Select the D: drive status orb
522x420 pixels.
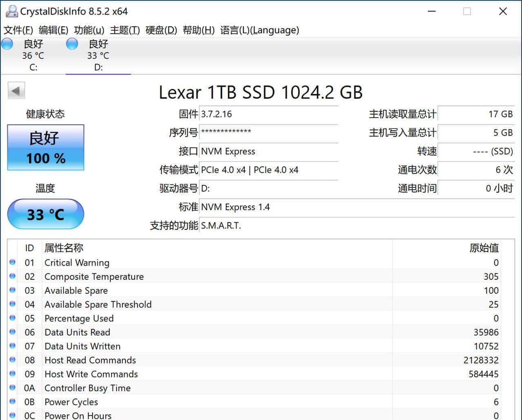coord(72,44)
